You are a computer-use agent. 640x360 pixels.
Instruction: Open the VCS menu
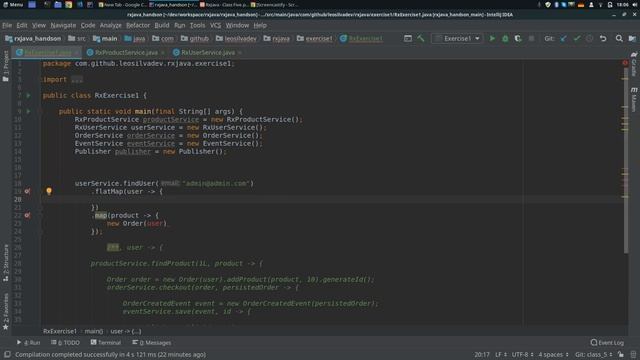pos(216,25)
